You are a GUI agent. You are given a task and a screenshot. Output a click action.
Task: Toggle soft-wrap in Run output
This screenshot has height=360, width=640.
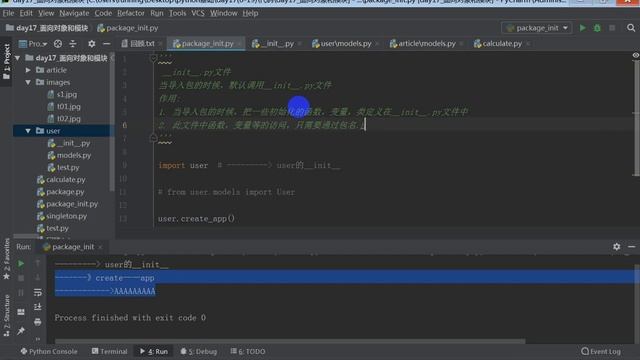pos(38,292)
